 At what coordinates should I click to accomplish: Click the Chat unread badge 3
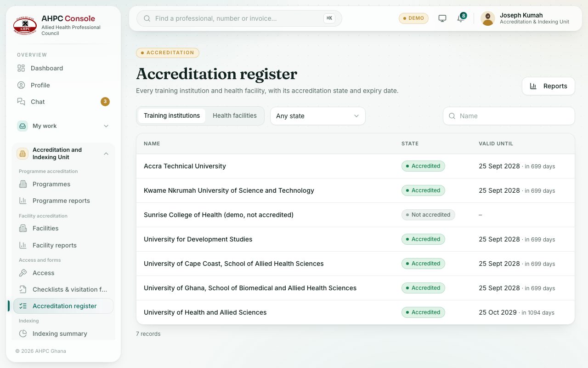105,102
